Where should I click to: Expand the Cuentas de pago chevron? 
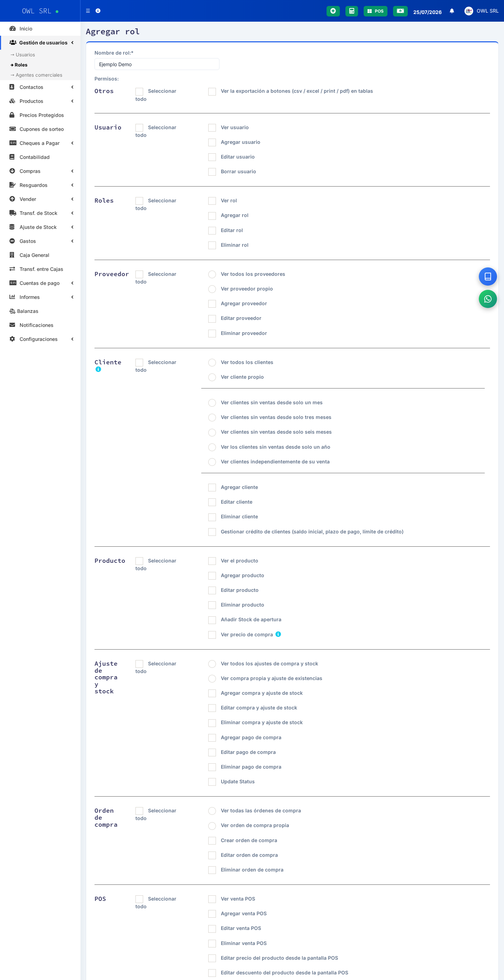pyautogui.click(x=72, y=283)
